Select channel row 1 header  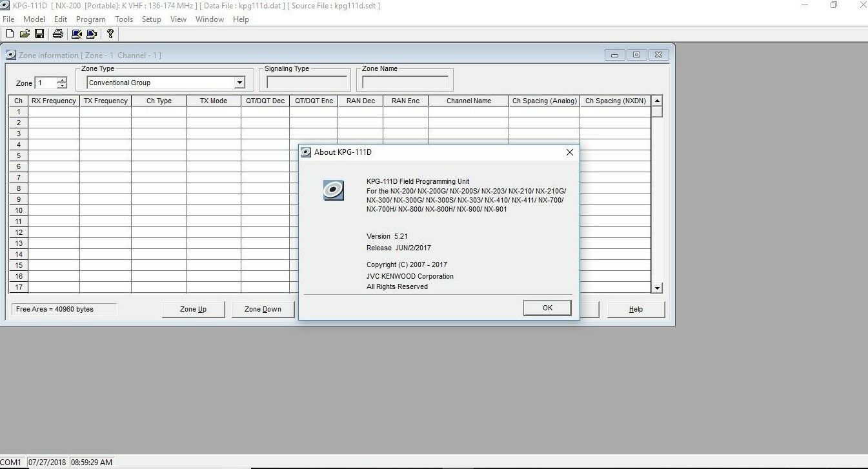click(19, 112)
